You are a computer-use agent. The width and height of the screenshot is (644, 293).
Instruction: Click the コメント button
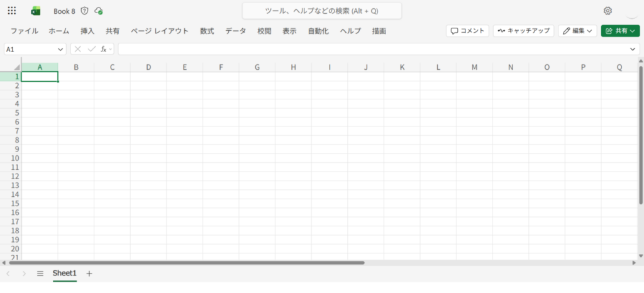(x=467, y=31)
